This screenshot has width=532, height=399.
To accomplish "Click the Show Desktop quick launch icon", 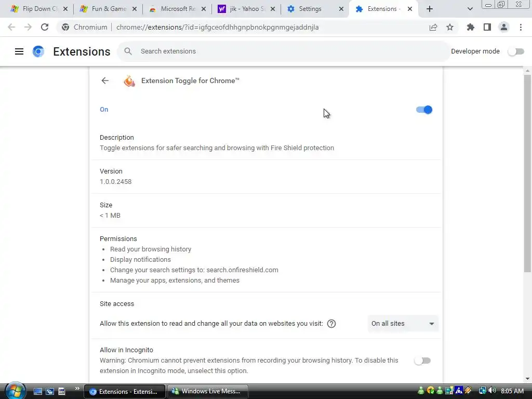I will click(38, 391).
